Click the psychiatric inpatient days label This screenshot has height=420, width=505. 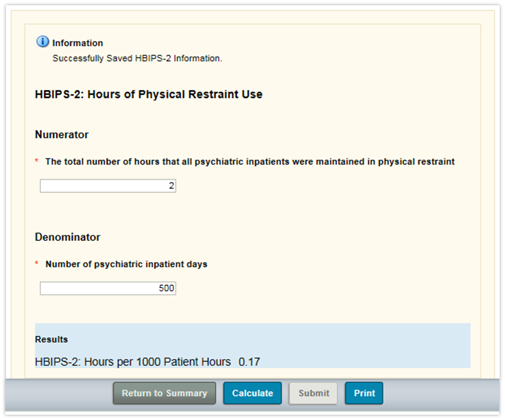[126, 264]
